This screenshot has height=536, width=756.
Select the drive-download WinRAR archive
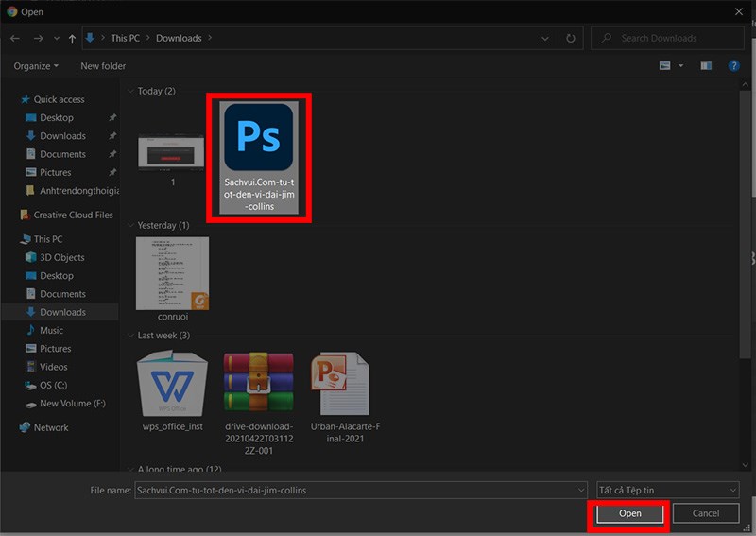point(258,386)
